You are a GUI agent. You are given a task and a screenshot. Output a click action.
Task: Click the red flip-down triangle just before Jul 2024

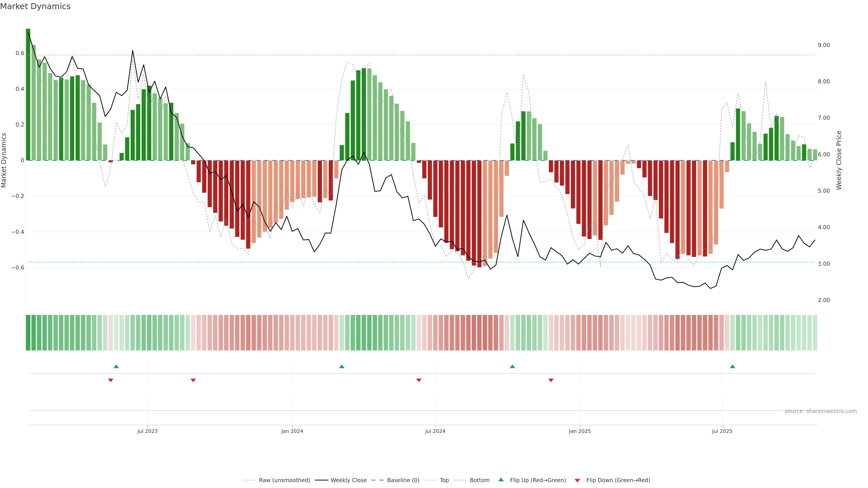point(419,380)
